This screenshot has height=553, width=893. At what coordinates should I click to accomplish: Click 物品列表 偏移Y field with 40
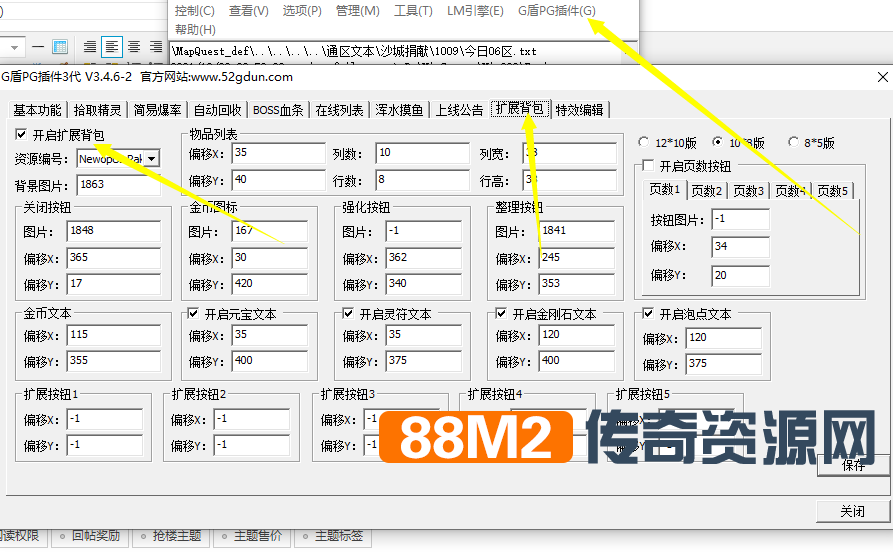(278, 180)
